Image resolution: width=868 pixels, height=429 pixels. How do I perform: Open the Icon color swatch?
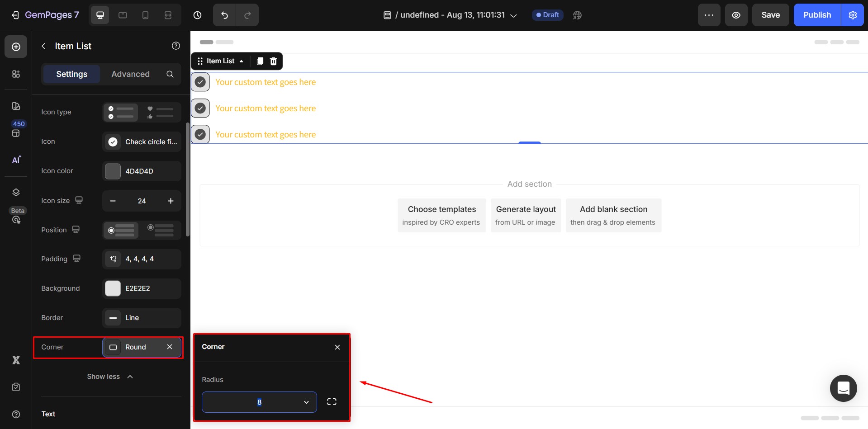(113, 171)
